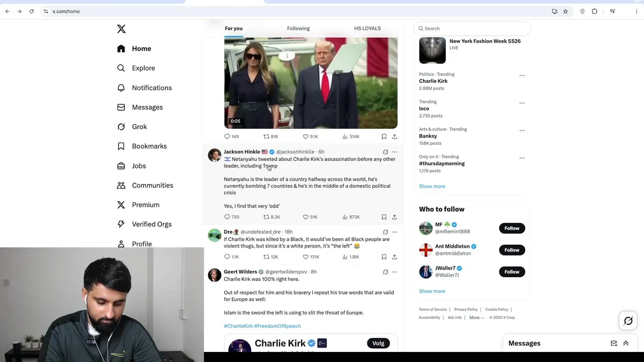Show more trending topics
The height and width of the screenshot is (362, 644).
pyautogui.click(x=432, y=186)
